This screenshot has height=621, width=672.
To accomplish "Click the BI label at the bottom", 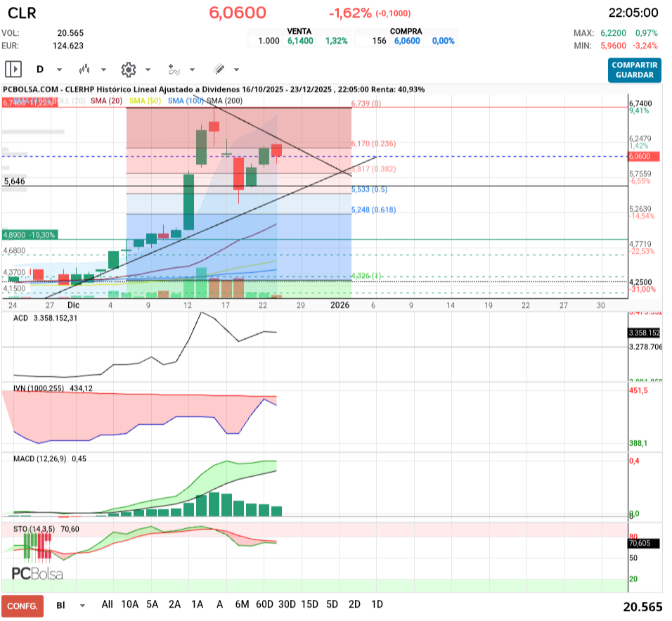I will point(61,606).
